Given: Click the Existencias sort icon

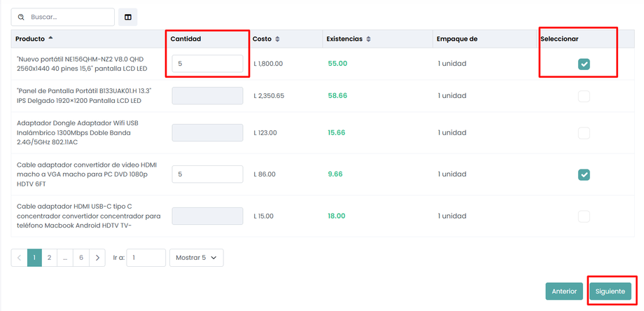Looking at the screenshot, I should pyautogui.click(x=368, y=39).
